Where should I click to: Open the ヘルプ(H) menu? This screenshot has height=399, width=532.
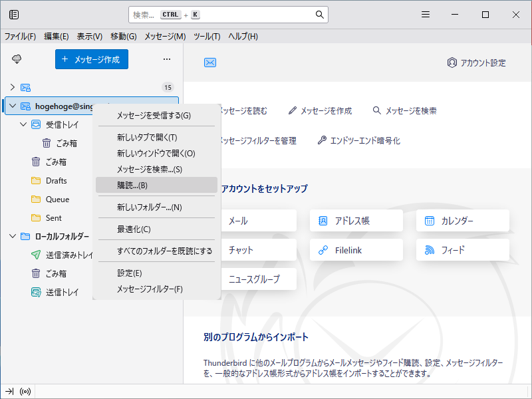243,37
